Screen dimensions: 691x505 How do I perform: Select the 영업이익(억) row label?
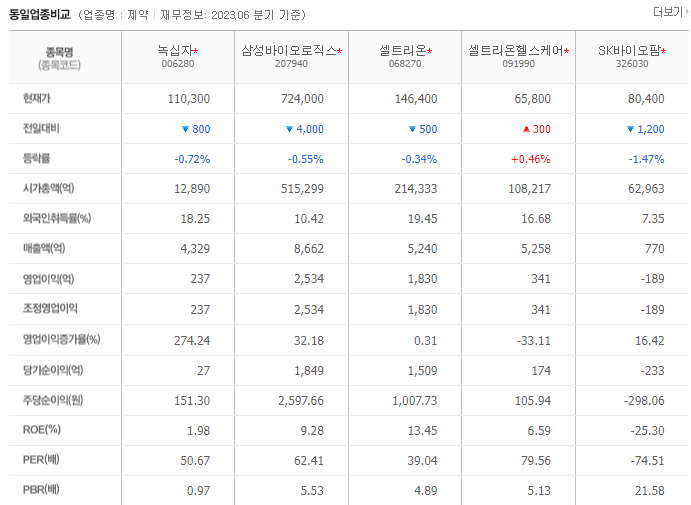coord(48,278)
